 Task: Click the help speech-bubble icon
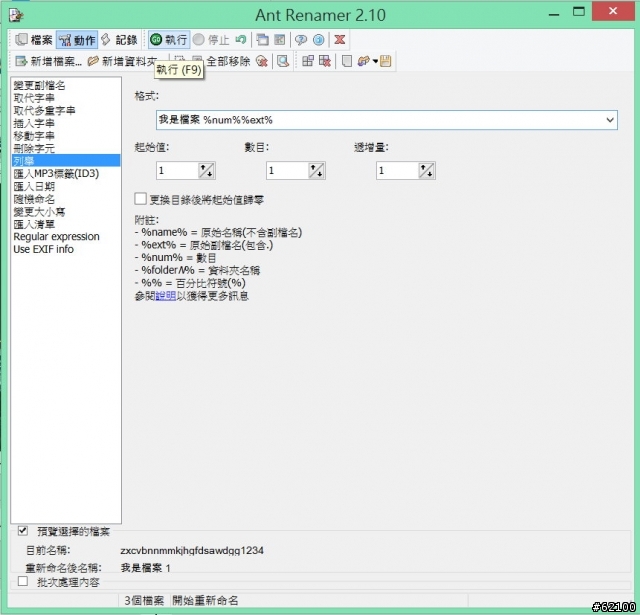pos(301,40)
